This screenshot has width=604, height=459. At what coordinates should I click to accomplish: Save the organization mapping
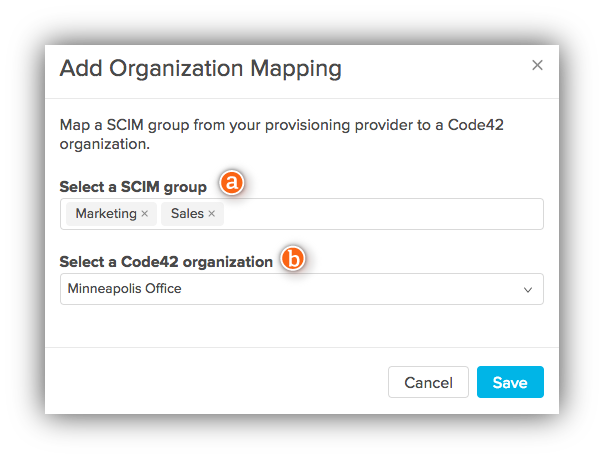(510, 382)
